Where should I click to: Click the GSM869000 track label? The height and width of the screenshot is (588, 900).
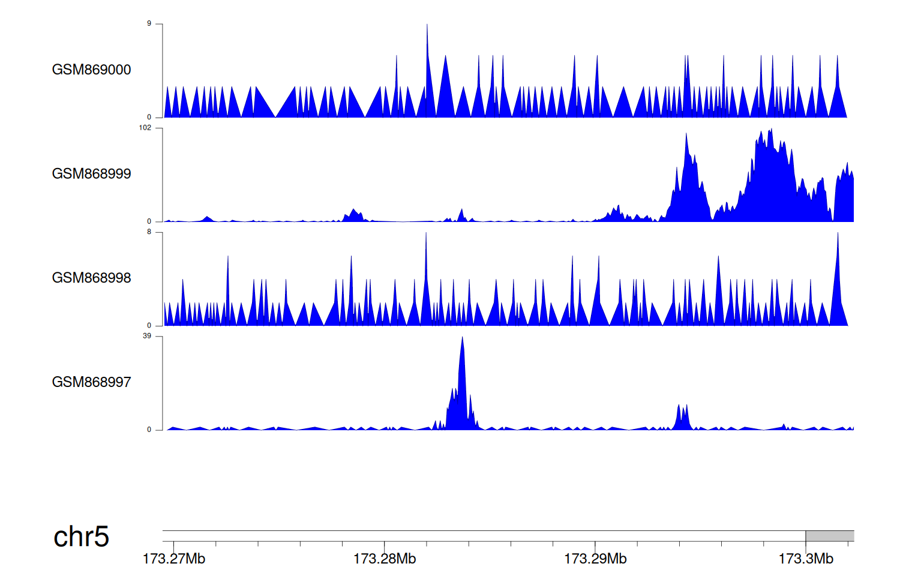click(91, 70)
